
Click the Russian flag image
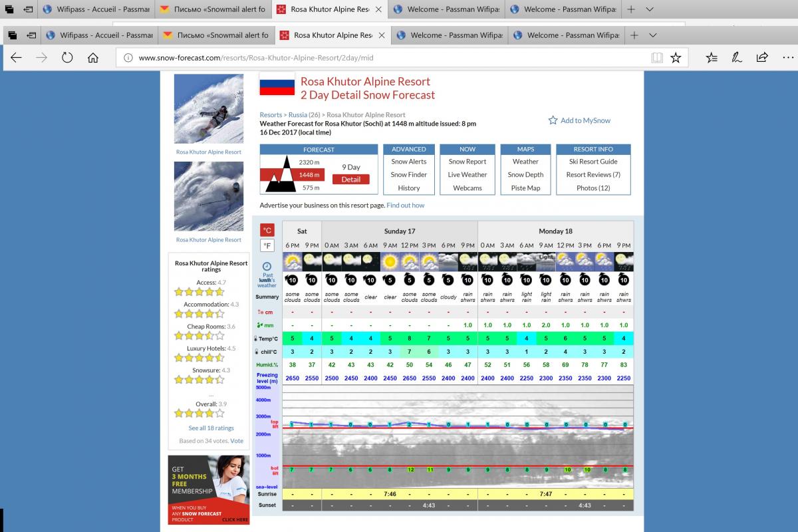(277, 84)
